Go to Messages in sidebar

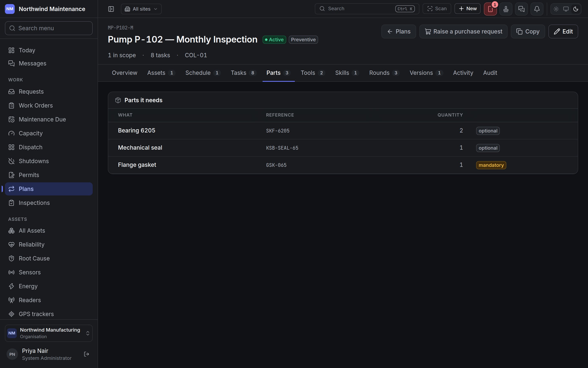49,63
